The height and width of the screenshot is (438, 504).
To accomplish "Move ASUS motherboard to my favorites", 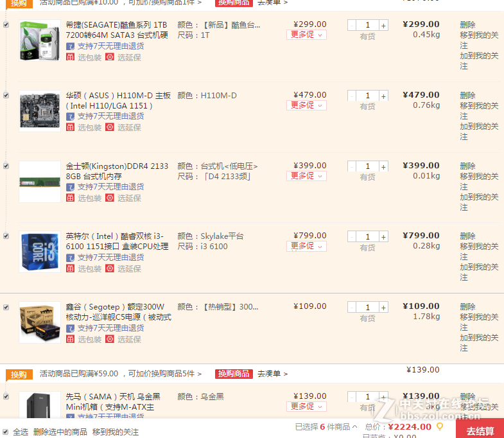I will [x=479, y=110].
